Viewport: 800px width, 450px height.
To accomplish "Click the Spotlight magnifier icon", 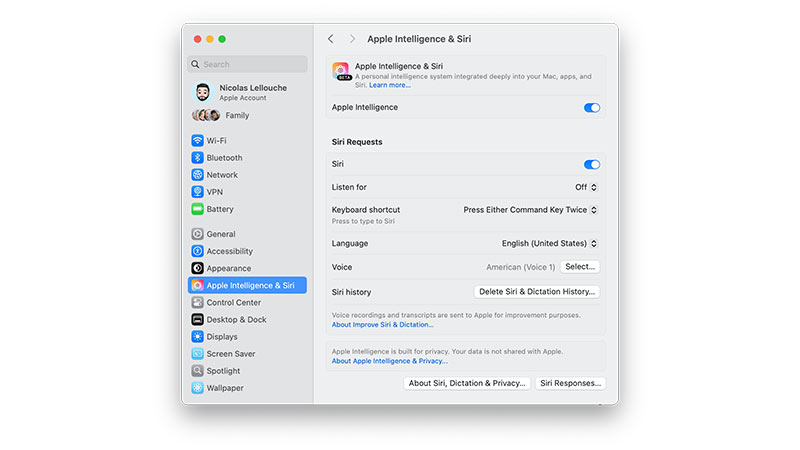I will (x=197, y=370).
